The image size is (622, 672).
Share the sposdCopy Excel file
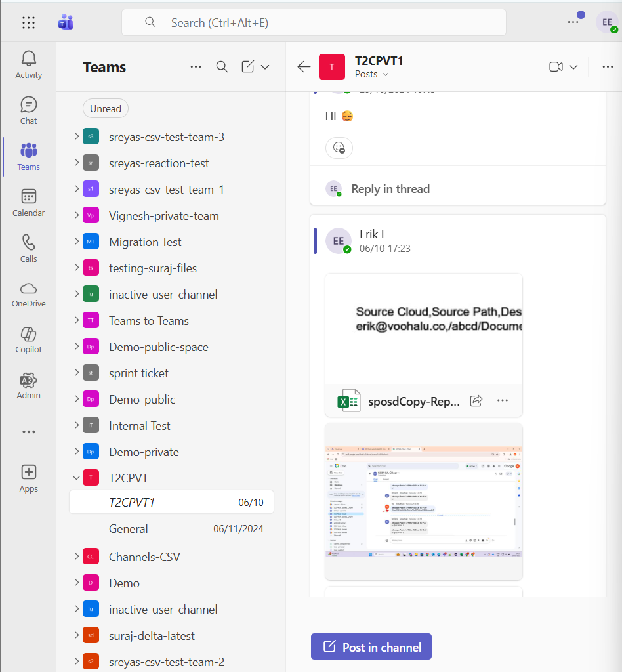(x=476, y=400)
